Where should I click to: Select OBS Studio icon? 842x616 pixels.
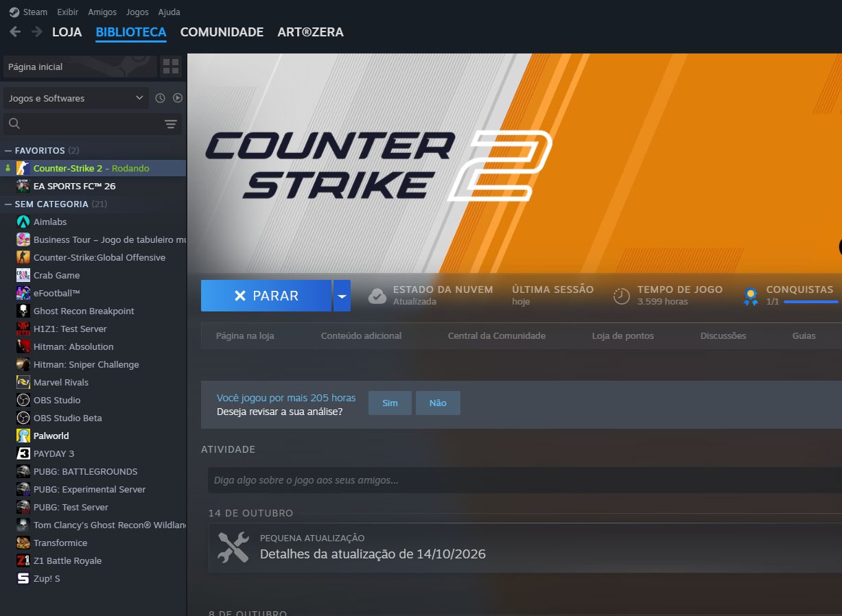pyautogui.click(x=23, y=400)
